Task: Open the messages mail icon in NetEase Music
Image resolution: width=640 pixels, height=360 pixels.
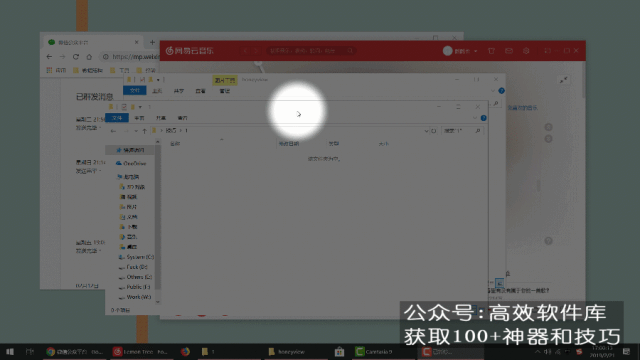Action: click(509, 51)
